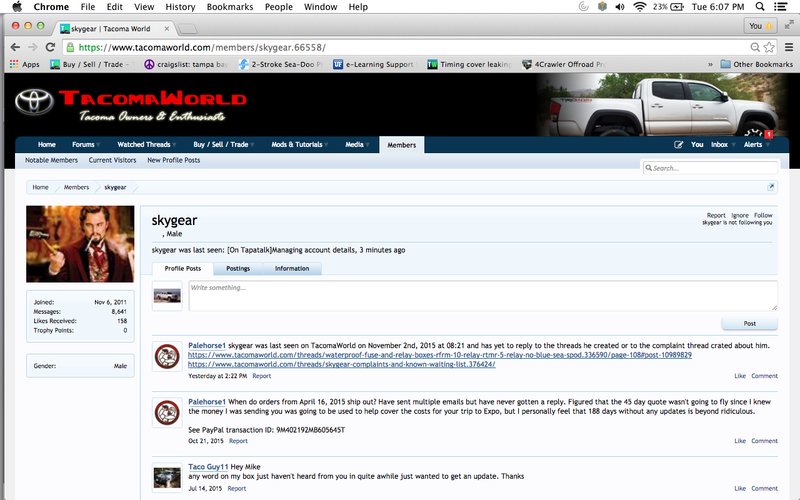Show hidden bookmarks via chevron

(710, 64)
